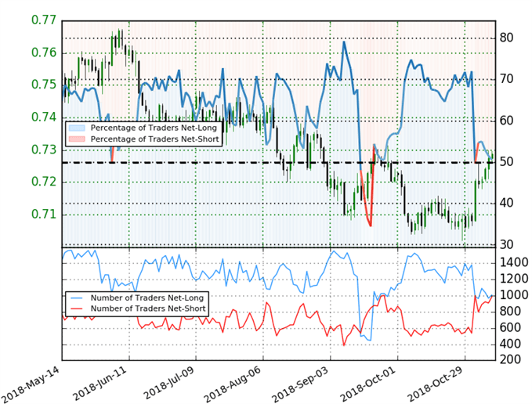Screen dimensions: 532x404
Task: Click the 80 percent right axis label
Action: [506, 38]
